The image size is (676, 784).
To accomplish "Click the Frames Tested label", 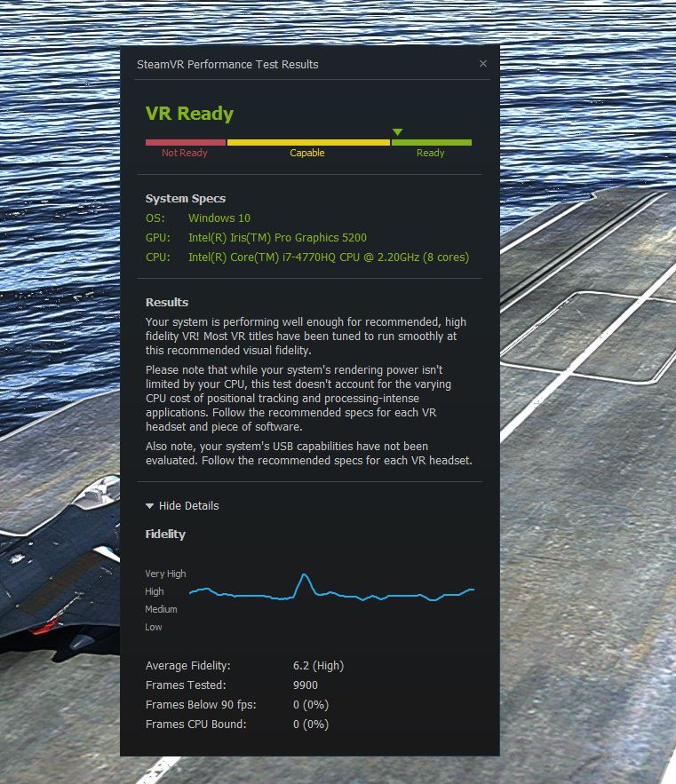I will pos(186,685).
